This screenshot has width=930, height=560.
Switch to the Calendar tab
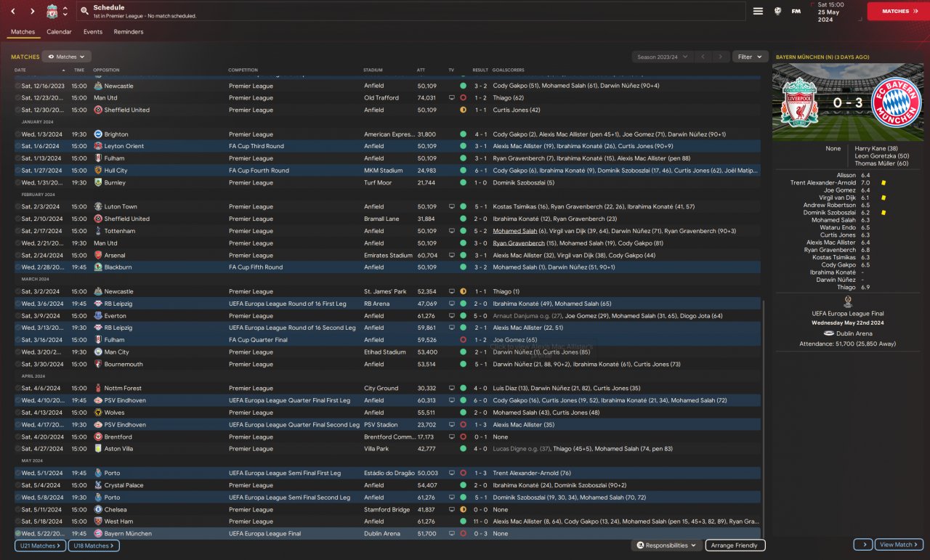59,32
